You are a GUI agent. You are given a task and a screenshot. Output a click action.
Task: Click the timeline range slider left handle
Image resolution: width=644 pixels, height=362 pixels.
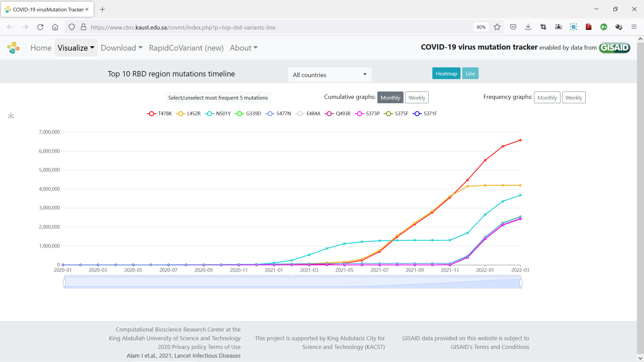(x=64, y=283)
